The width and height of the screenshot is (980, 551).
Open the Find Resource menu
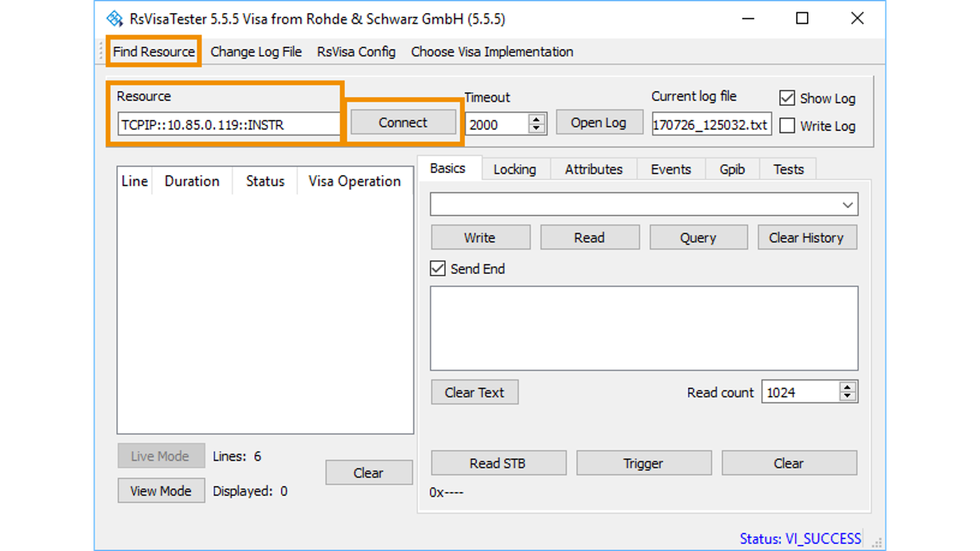(154, 52)
